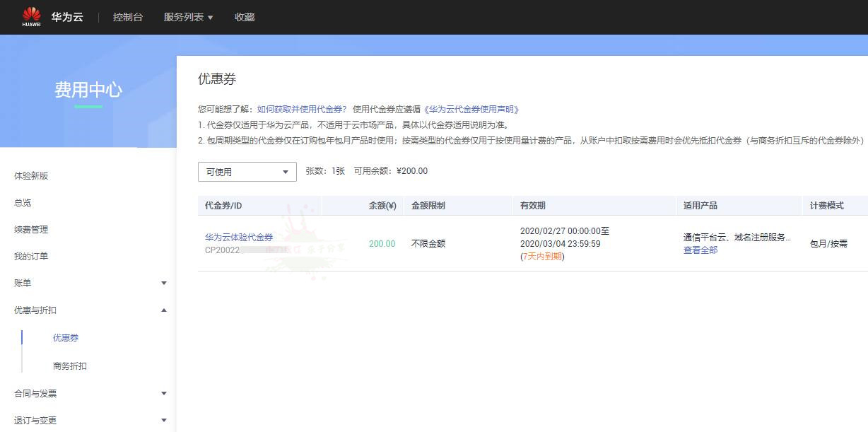Click 查看全部 to view all products

[x=700, y=250]
